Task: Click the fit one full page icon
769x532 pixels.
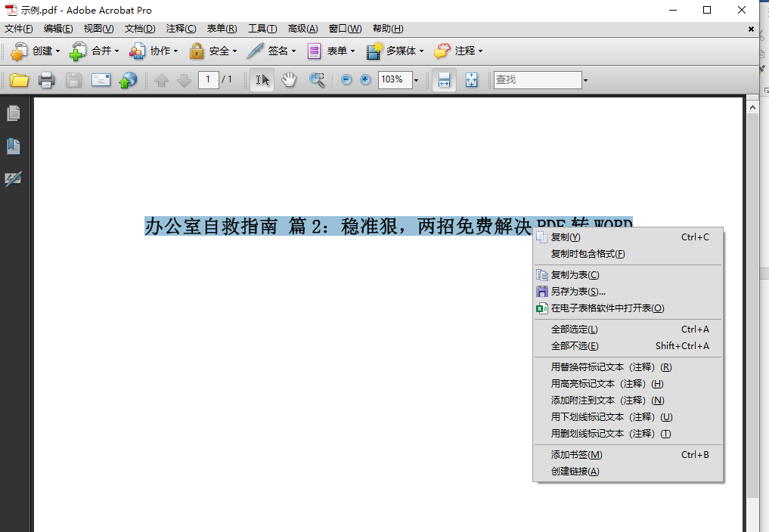Action: 471,80
